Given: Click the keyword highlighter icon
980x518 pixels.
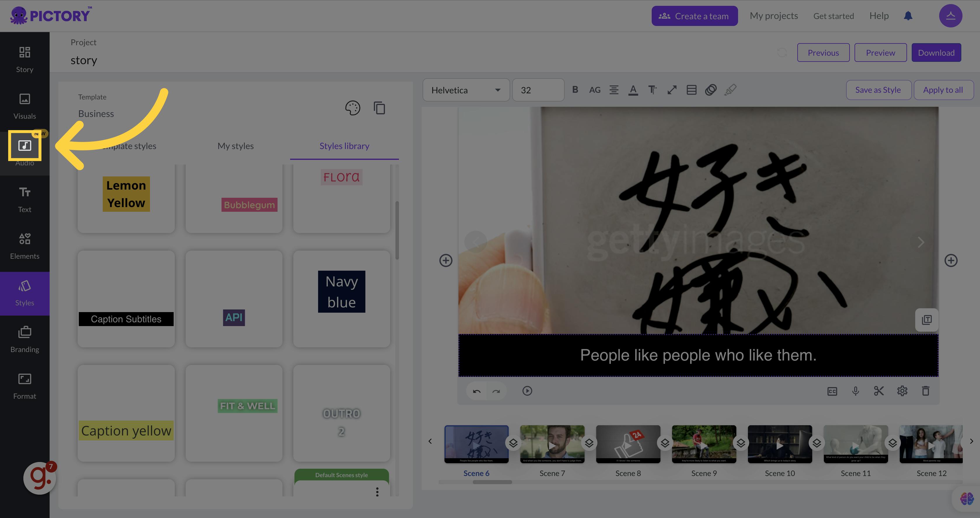Looking at the screenshot, I should (x=730, y=90).
